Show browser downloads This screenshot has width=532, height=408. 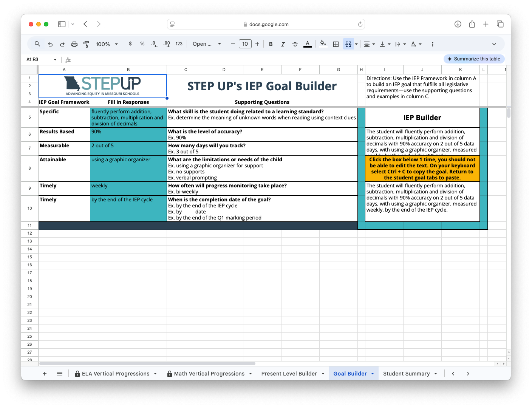458,24
